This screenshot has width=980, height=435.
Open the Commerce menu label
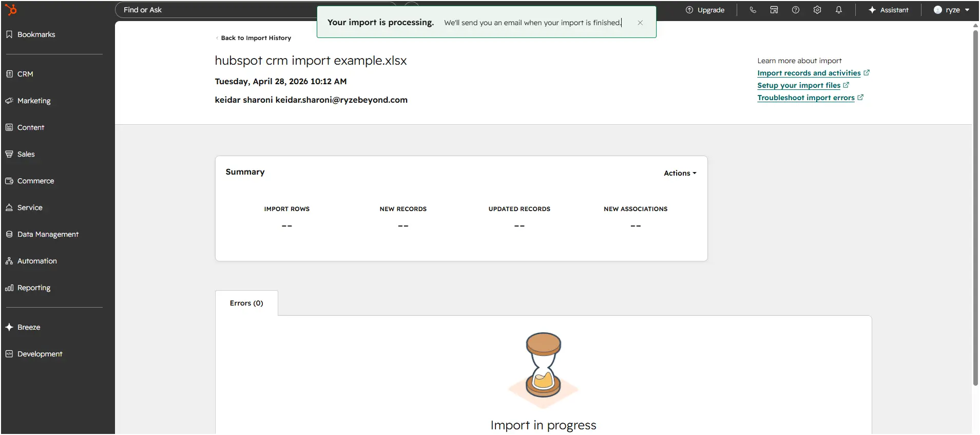pos(35,181)
